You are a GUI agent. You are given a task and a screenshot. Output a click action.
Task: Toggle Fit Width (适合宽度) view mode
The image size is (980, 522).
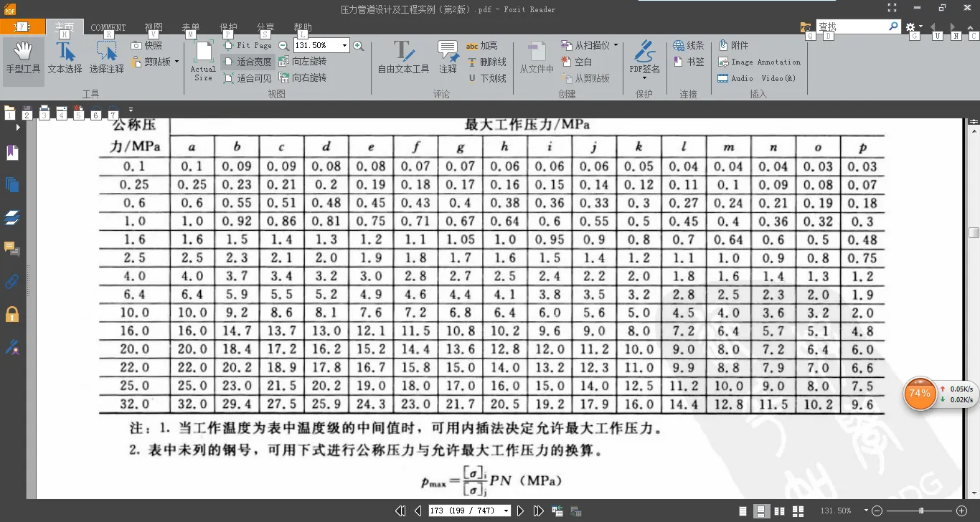[x=247, y=62]
